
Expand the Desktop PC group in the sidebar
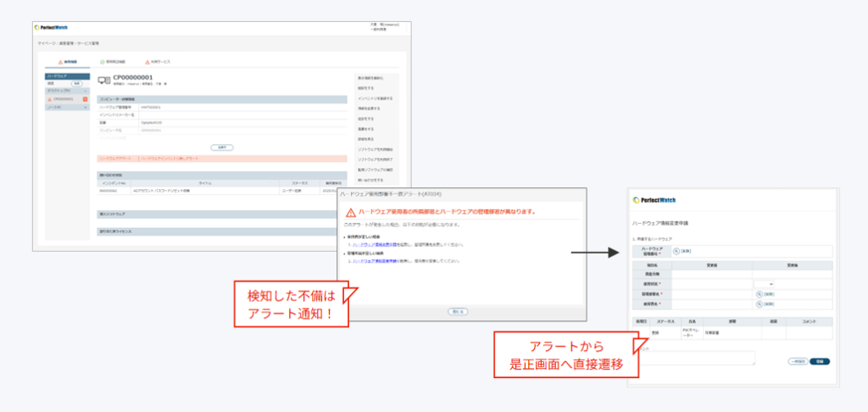[x=66, y=91]
